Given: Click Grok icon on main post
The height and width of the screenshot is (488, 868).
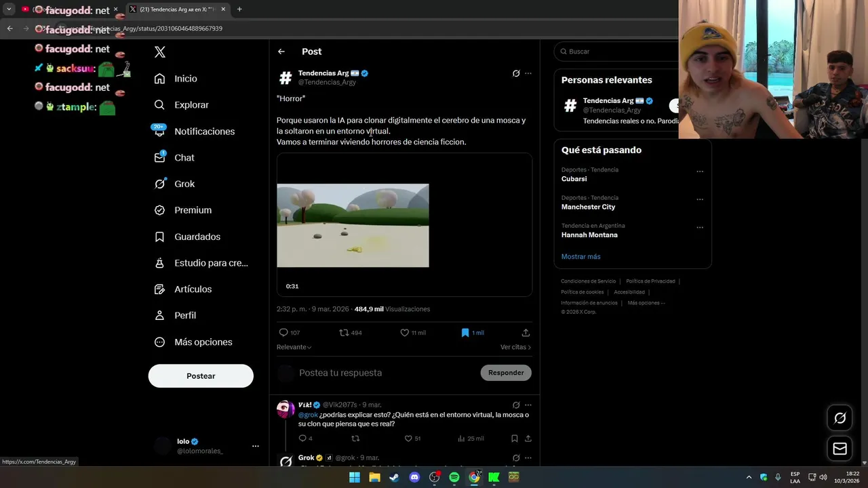Looking at the screenshot, I should pyautogui.click(x=516, y=73).
